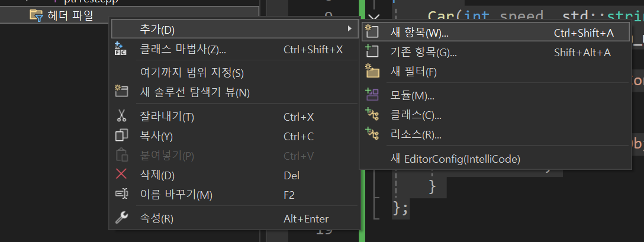
Task: Choose 여기까지 범위 지정(S)
Action: [x=235, y=73]
